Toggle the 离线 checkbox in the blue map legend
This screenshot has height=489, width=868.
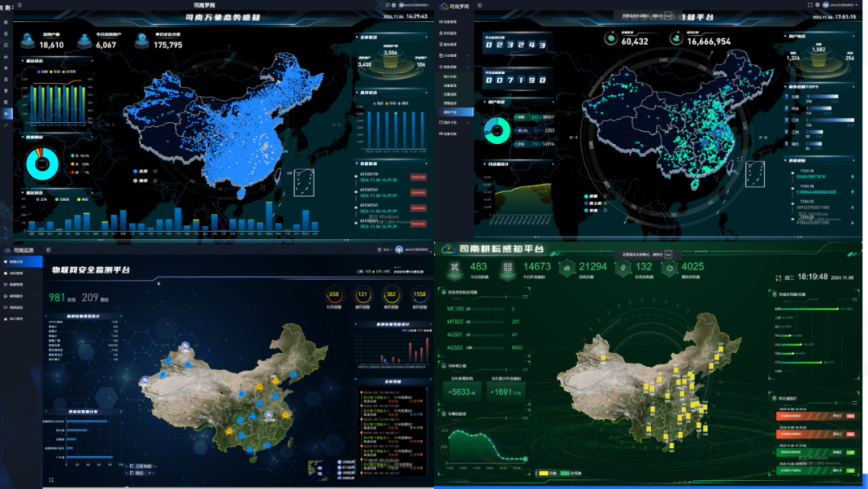point(136,181)
